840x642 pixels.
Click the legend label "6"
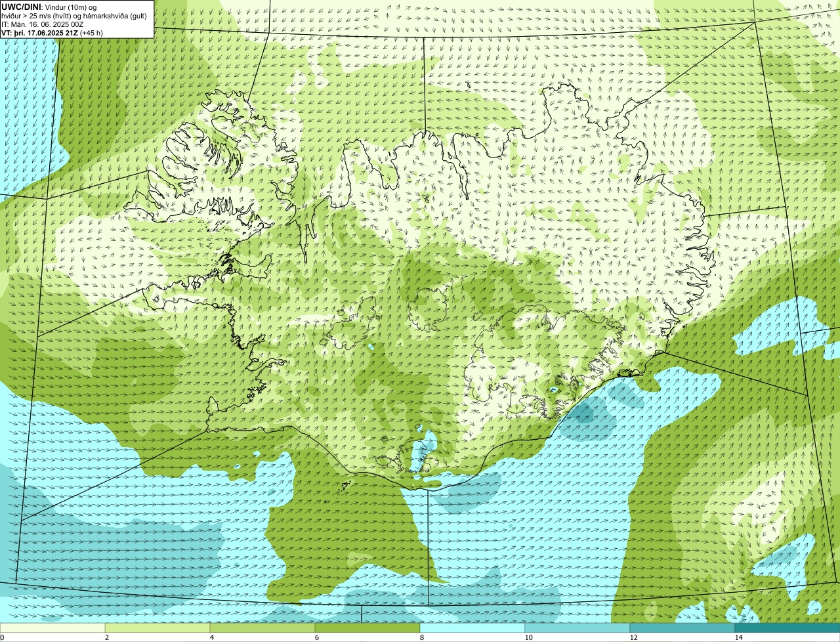[317, 637]
